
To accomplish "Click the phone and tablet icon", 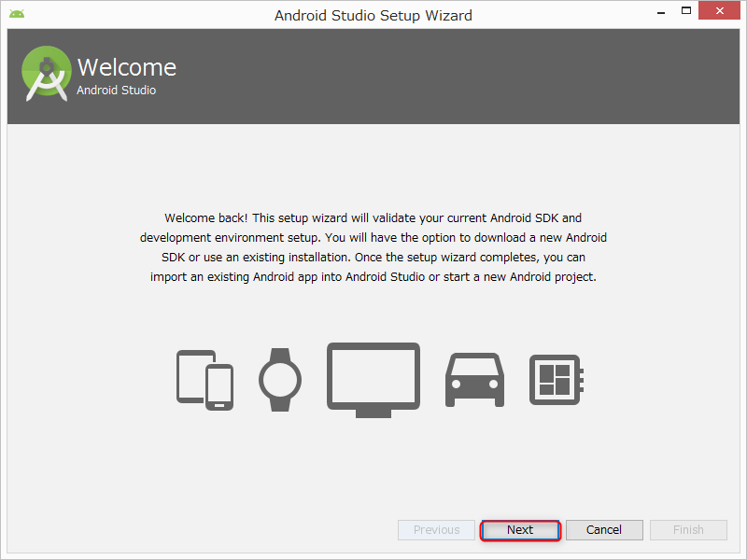I will 204,380.
